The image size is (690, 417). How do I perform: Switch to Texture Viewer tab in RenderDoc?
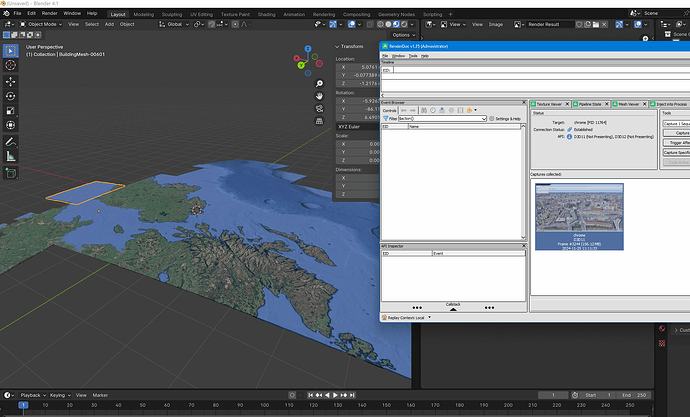pyautogui.click(x=549, y=104)
